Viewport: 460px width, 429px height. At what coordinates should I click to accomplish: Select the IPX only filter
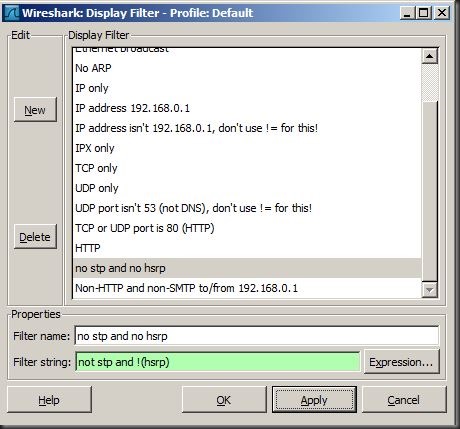[247, 148]
